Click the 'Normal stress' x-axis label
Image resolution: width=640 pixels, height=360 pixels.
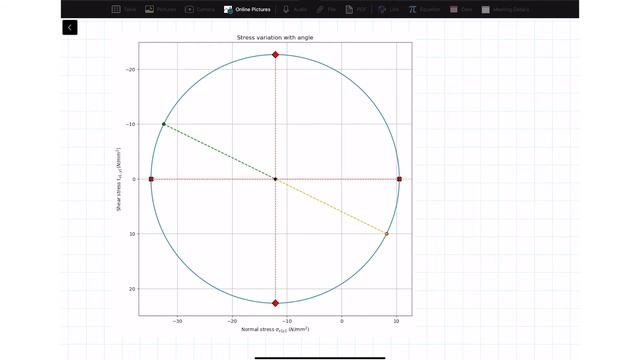[275, 329]
